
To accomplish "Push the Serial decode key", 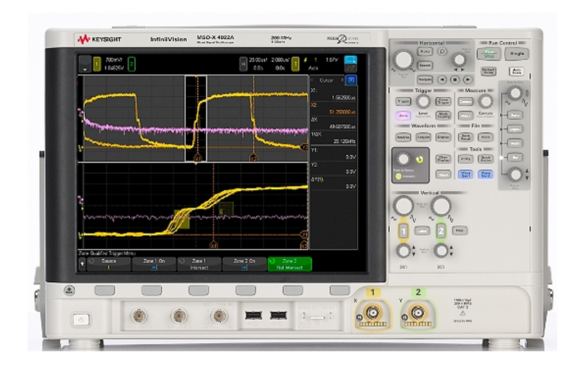I will click(515, 115).
